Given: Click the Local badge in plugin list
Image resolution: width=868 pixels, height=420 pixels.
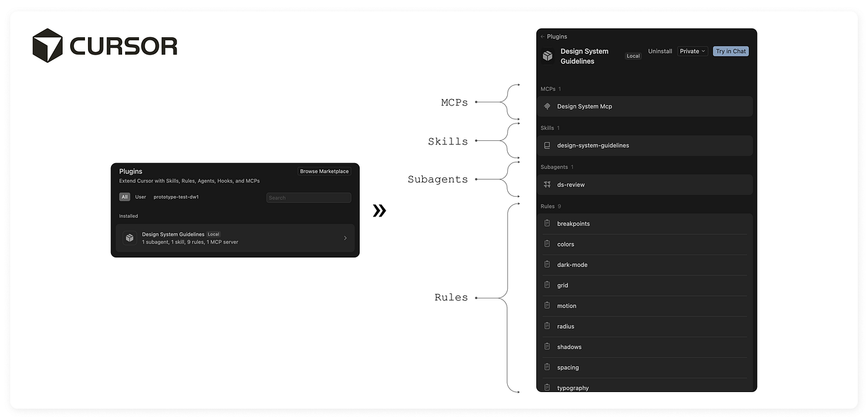Looking at the screenshot, I should tap(213, 235).
